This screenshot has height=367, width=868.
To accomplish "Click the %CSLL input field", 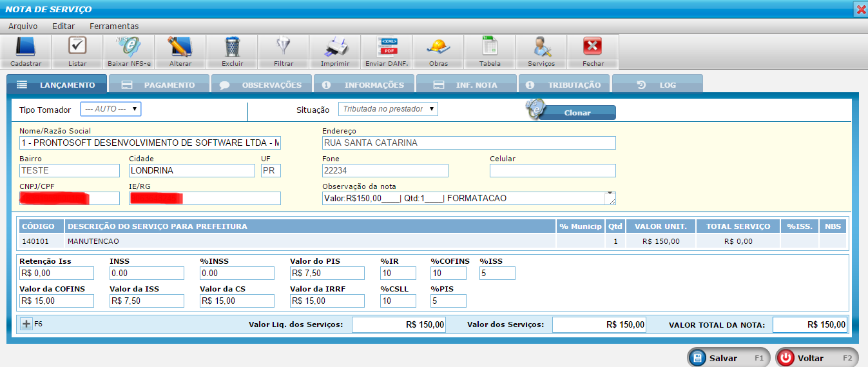I will click(398, 301).
